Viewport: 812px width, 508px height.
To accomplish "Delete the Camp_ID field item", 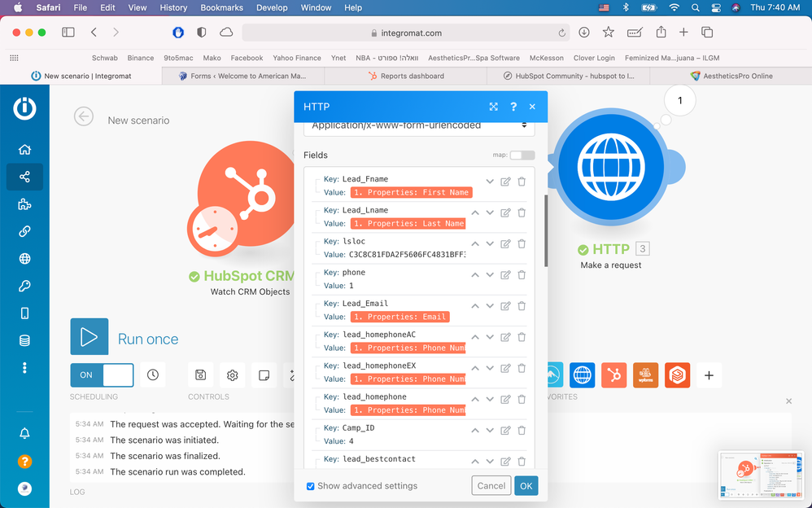I will 522,430.
